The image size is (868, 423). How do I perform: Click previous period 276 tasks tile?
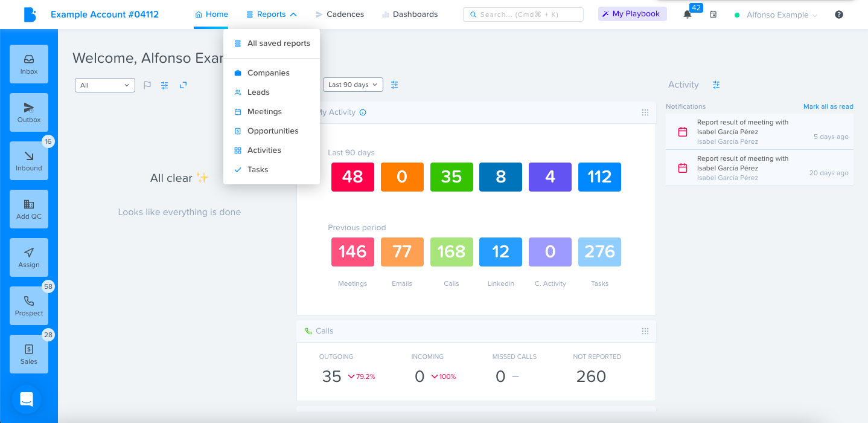pyautogui.click(x=599, y=252)
